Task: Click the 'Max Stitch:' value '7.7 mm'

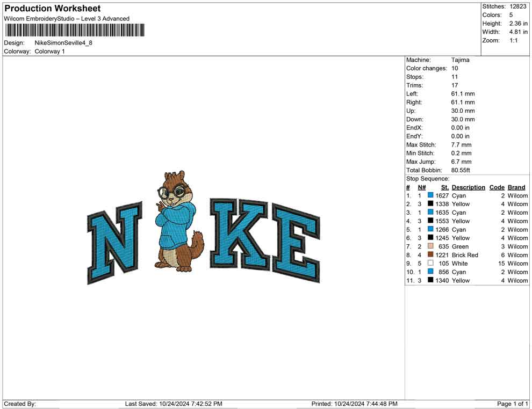Action: (461, 145)
